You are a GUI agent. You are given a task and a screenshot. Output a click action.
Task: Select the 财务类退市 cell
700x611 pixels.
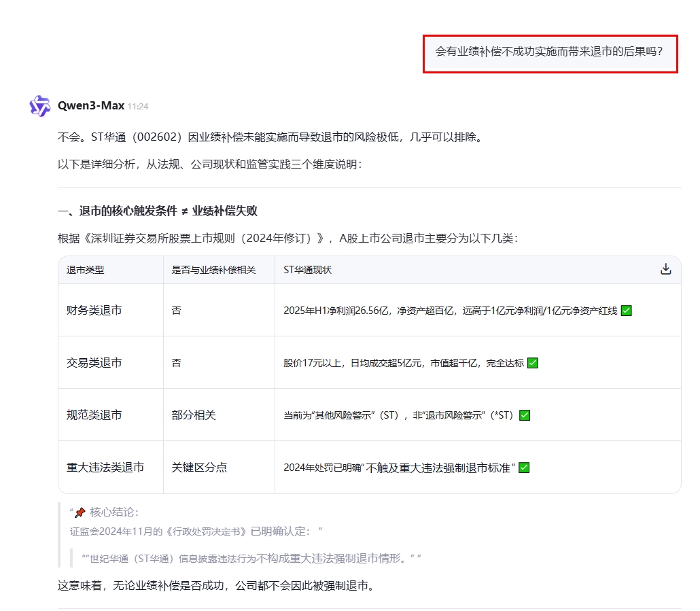pyautogui.click(x=111, y=310)
